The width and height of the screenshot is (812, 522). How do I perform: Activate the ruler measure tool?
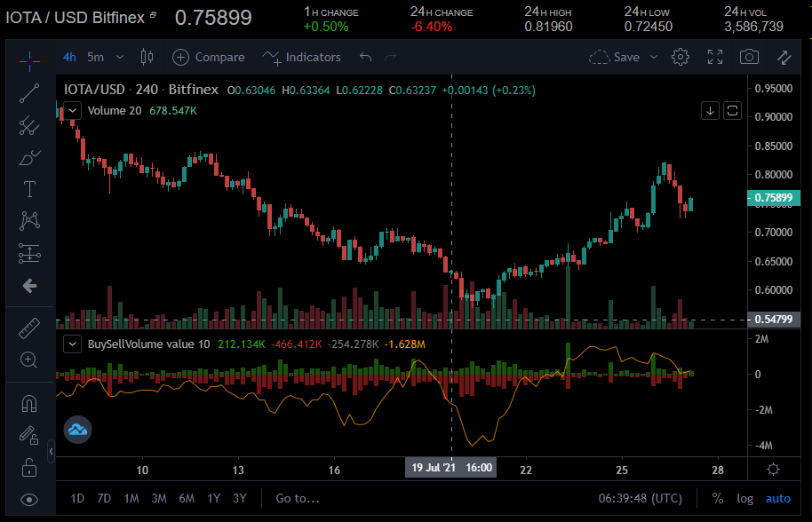[29, 328]
